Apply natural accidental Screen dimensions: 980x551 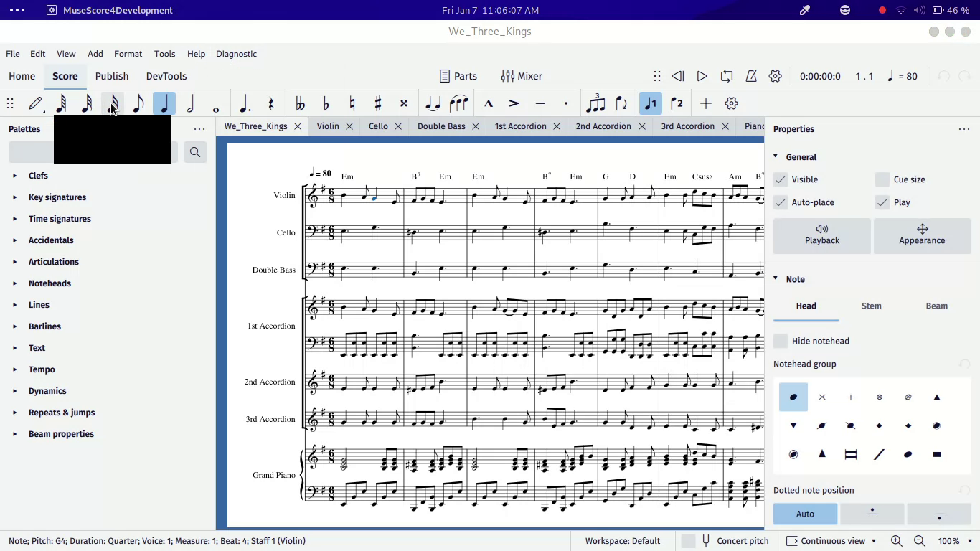(x=352, y=103)
